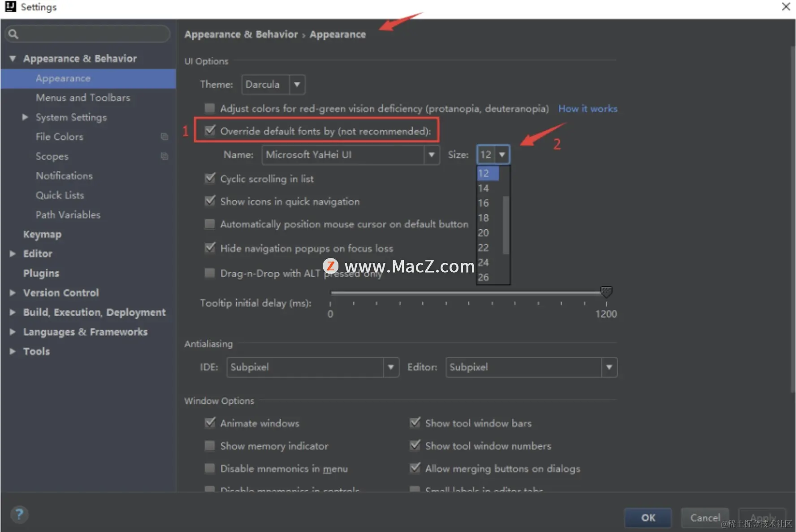Select Appearance in settings tree
The width and height of the screenshot is (796, 532).
point(88,78)
